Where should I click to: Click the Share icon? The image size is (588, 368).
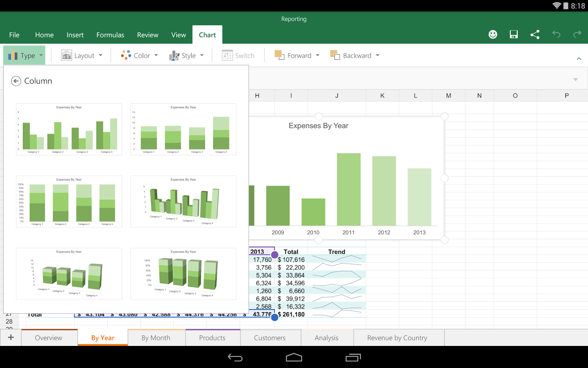[x=535, y=34]
